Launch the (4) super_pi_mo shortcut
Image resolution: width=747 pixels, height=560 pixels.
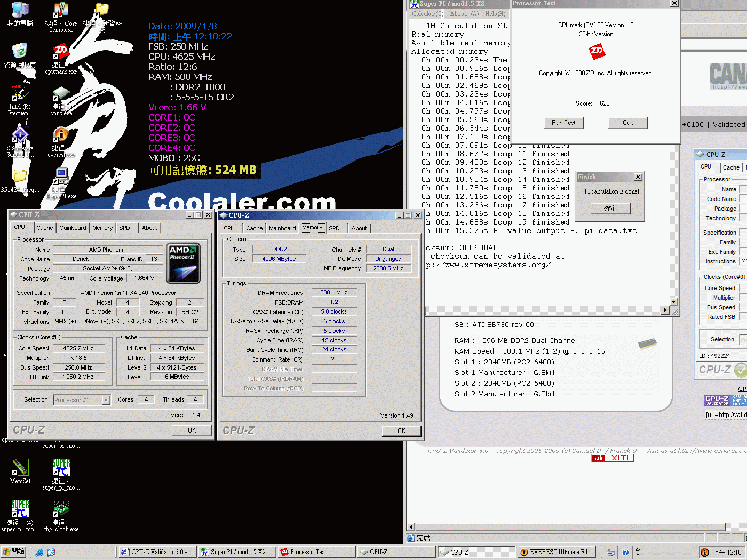pos(20,516)
